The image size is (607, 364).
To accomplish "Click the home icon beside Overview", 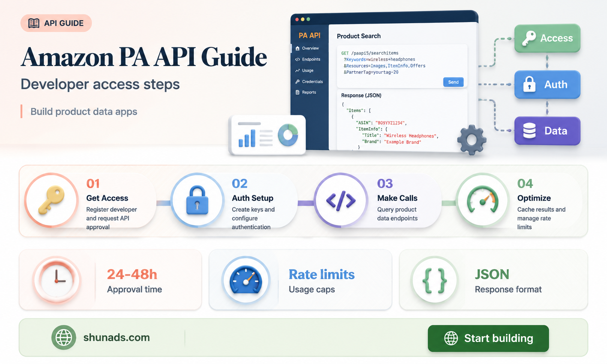I will 297,48.
